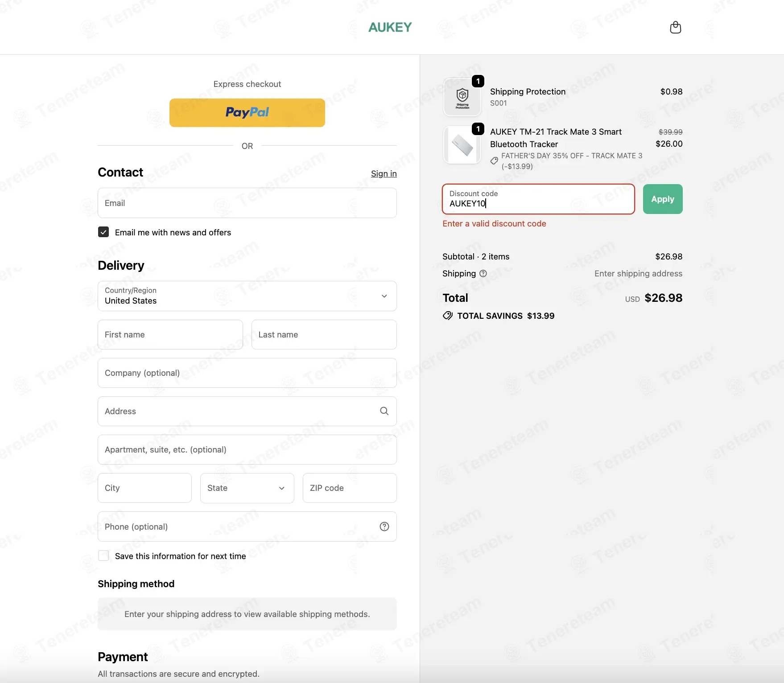This screenshot has height=683, width=784.
Task: Click the shipping info question mark icon
Action: click(483, 274)
